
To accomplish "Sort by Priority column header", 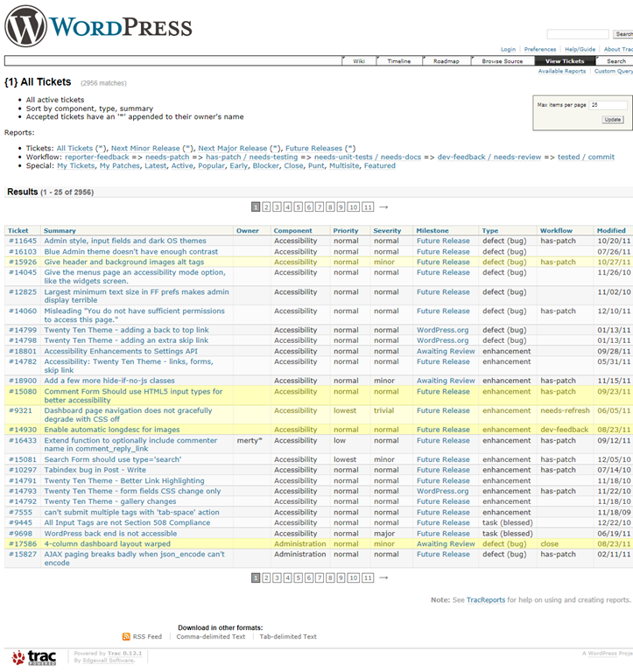I will 346,231.
